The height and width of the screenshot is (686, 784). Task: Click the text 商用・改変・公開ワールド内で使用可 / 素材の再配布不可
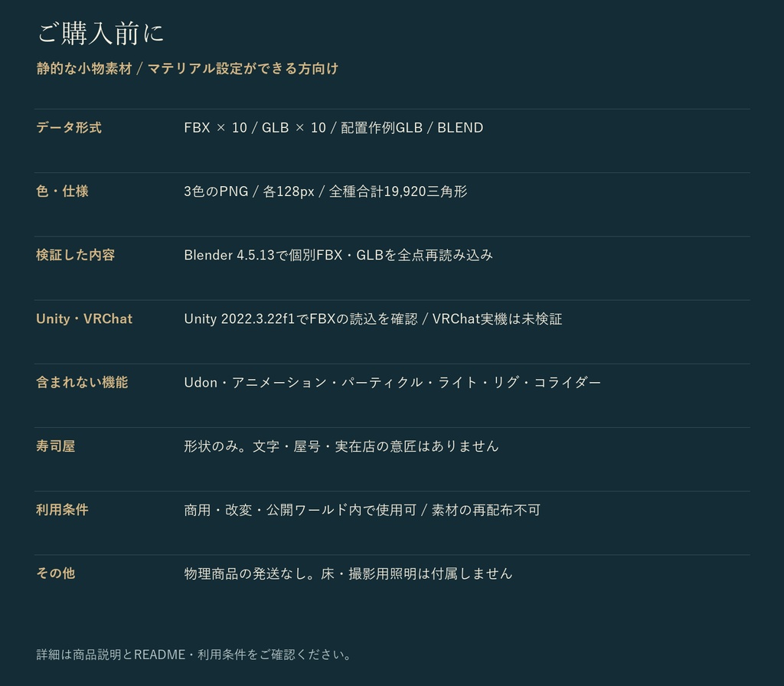click(362, 509)
